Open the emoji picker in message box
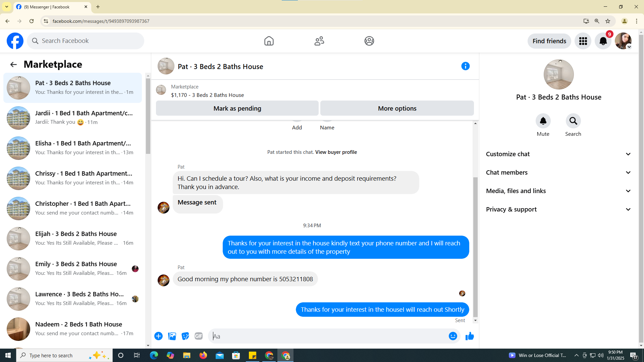 point(452,336)
